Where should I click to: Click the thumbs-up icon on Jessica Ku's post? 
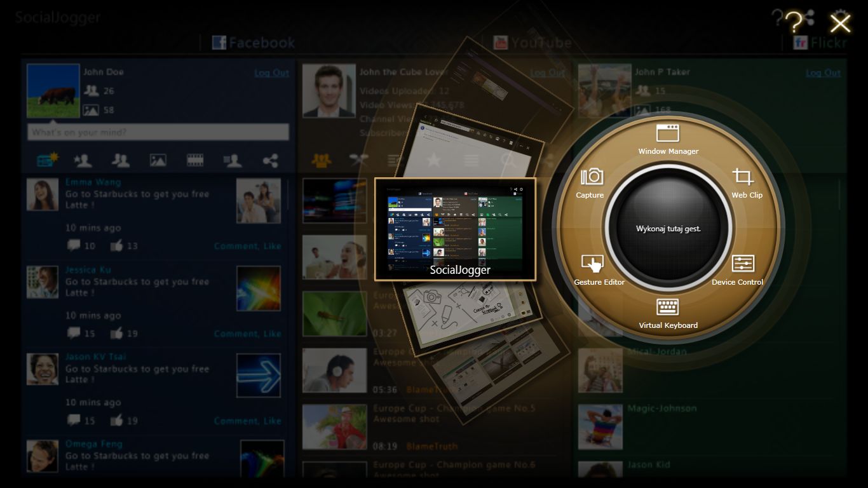coord(116,332)
